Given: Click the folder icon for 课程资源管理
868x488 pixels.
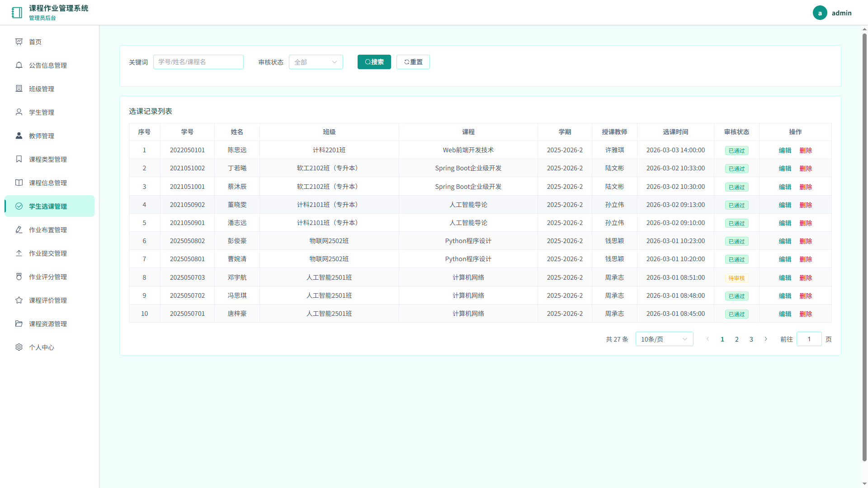Looking at the screenshot, I should [x=19, y=324].
